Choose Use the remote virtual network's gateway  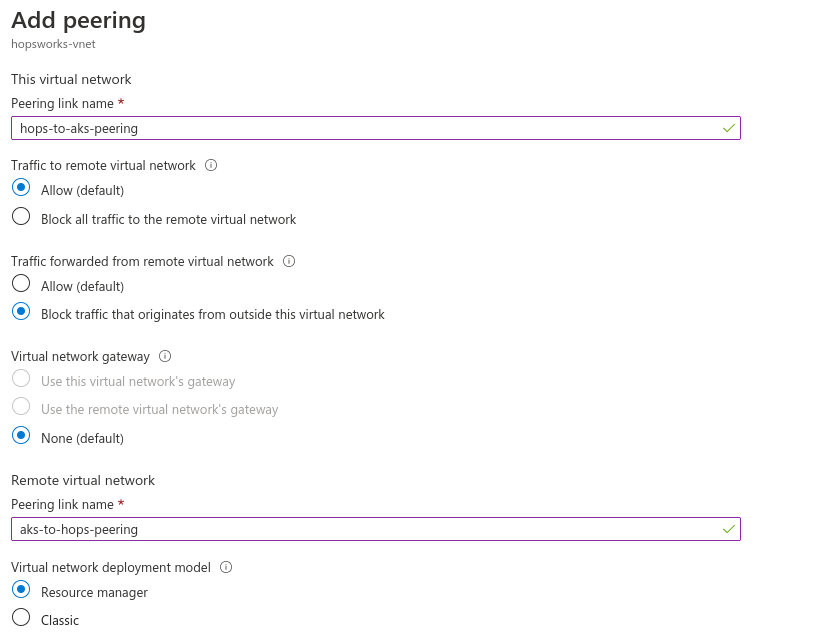point(21,406)
